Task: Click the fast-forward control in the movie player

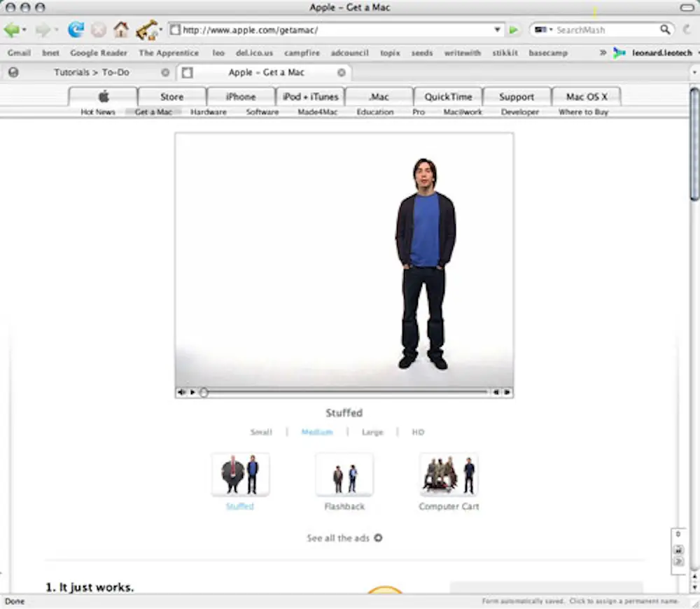Action: (x=508, y=392)
